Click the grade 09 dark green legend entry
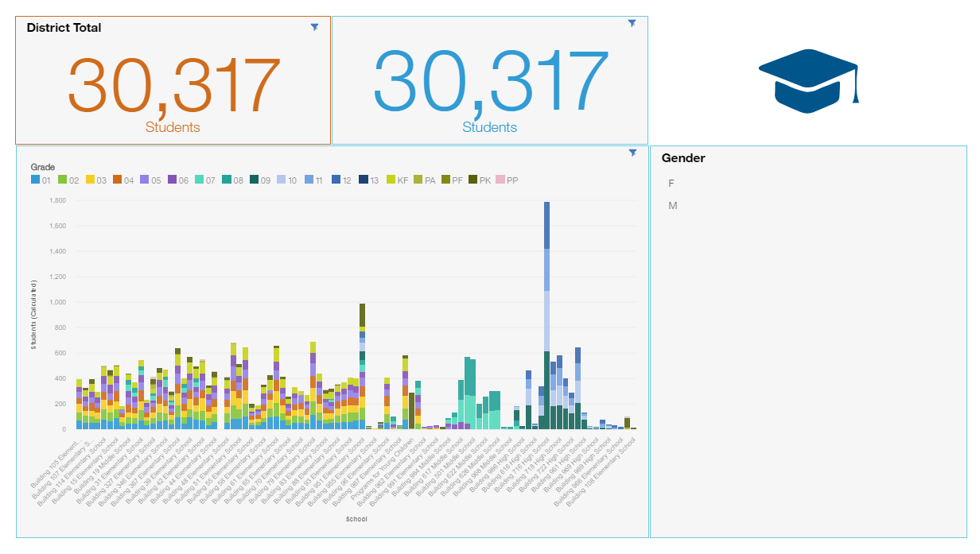Screen dimensions: 980x554 (253, 180)
